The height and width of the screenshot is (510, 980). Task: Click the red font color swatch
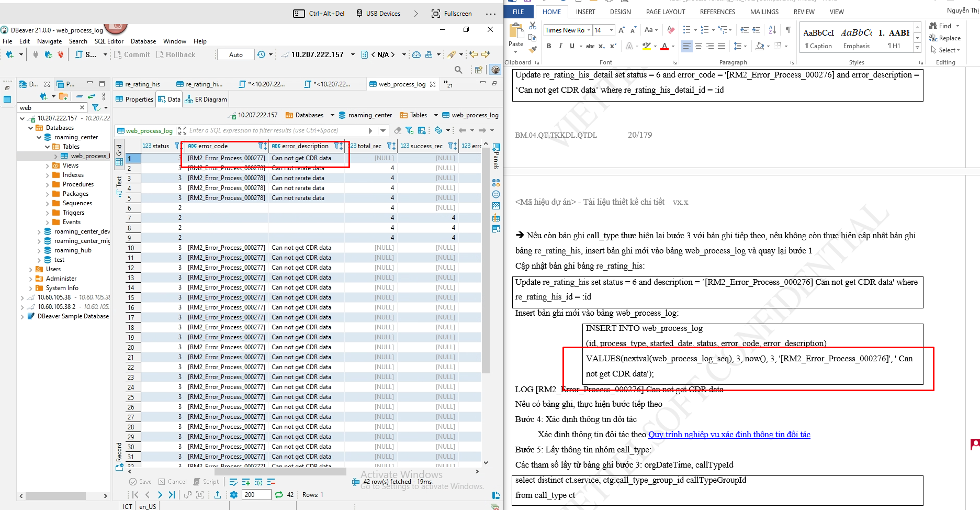coord(664,47)
